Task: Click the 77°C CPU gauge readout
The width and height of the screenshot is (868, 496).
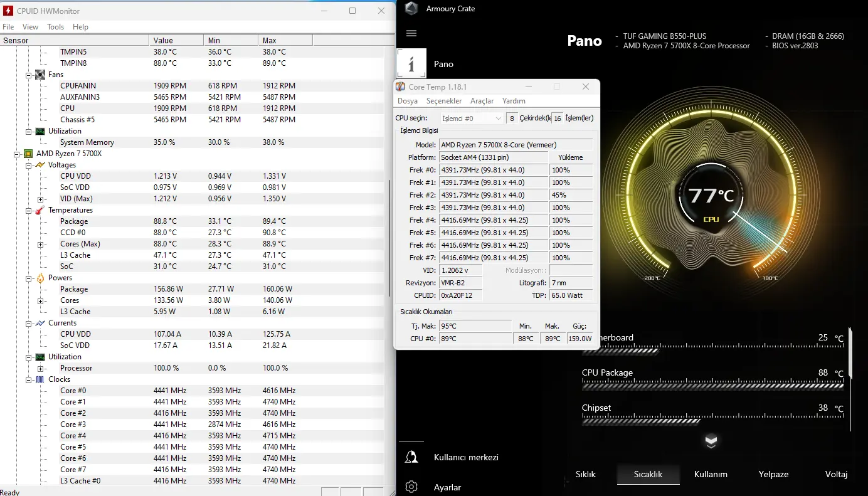Action: coord(711,196)
